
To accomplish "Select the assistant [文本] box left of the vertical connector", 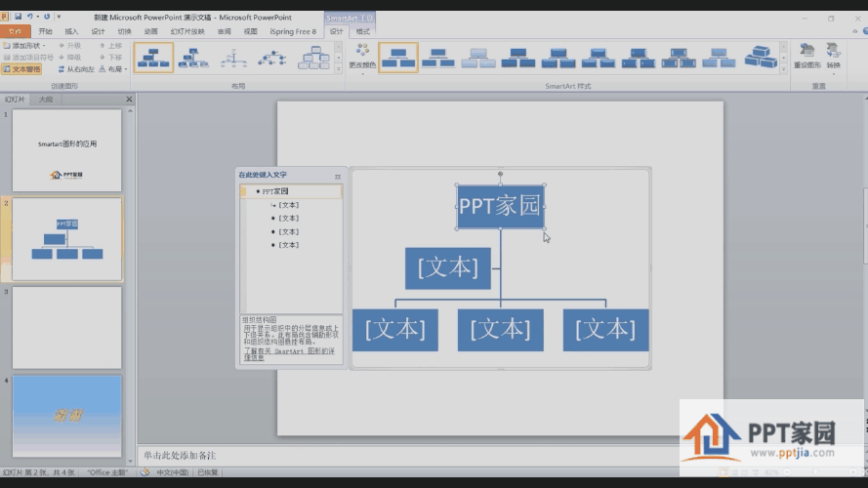I will pos(448,268).
